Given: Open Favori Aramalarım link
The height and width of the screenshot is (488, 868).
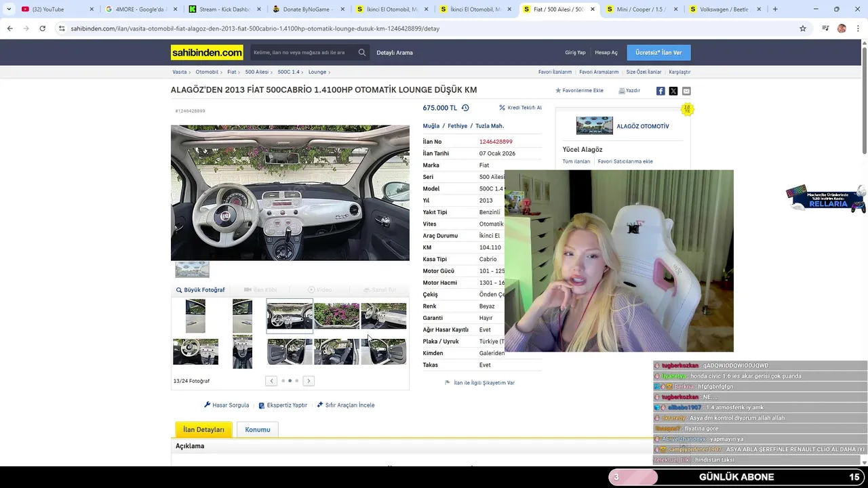Looking at the screenshot, I should click(x=599, y=72).
